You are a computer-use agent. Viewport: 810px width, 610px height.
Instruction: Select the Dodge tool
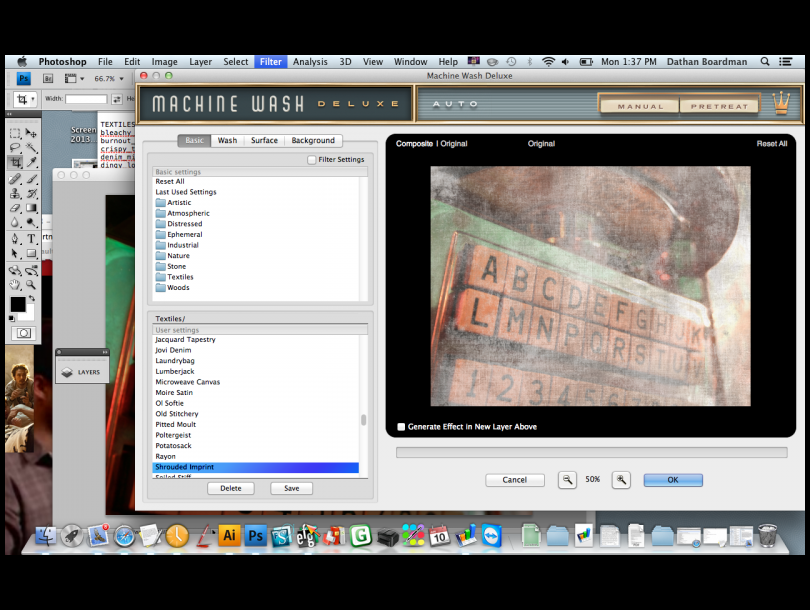click(x=31, y=223)
